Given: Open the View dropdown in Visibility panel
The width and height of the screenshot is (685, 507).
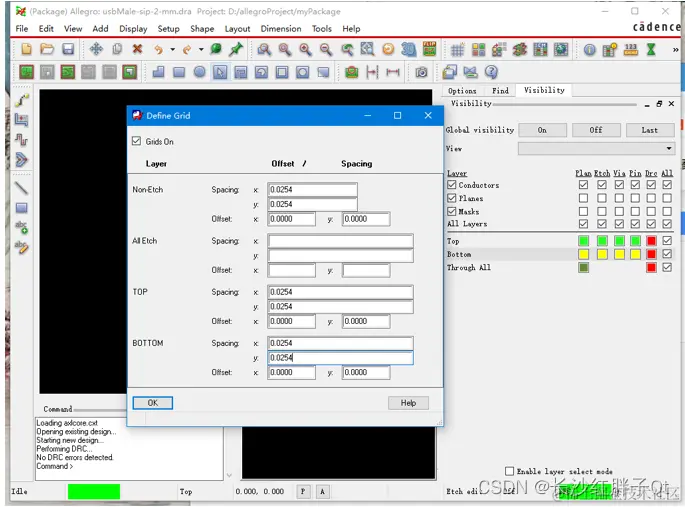Looking at the screenshot, I should pos(596,148).
